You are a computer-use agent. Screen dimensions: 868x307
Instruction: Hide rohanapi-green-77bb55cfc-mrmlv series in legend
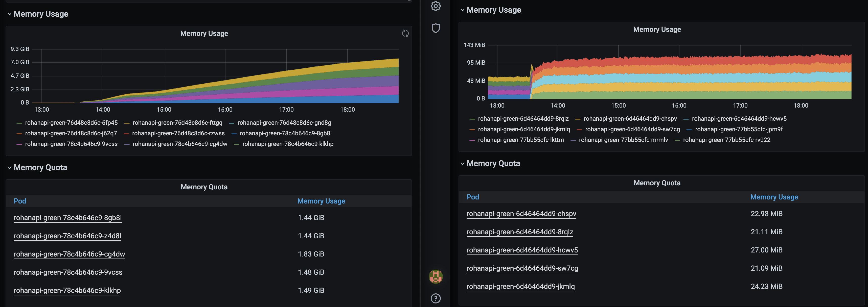coord(622,140)
